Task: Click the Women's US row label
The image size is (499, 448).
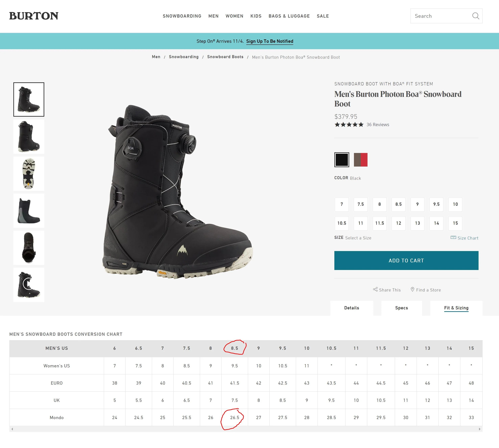Action: [57, 366]
